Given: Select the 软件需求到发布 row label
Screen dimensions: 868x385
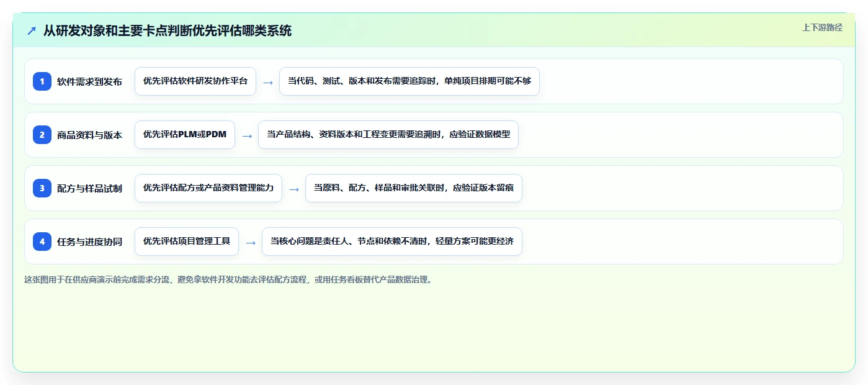Looking at the screenshot, I should click(89, 82).
